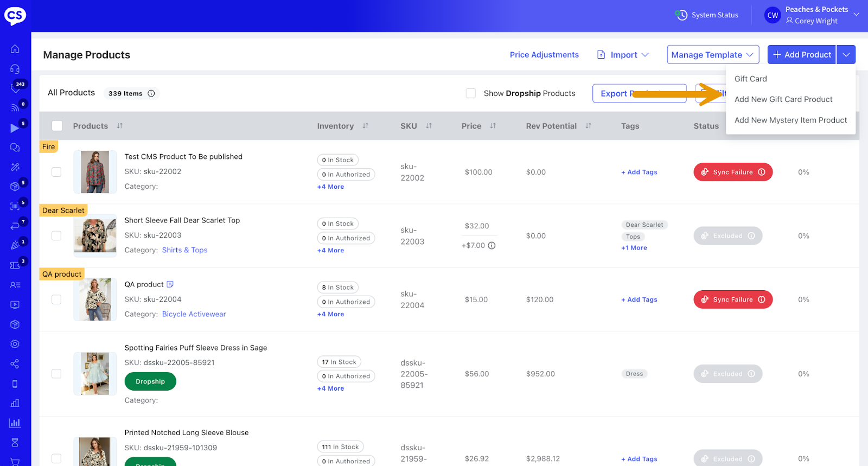Open the share nodes icon in sidebar
The height and width of the screenshot is (466, 868).
click(x=15, y=363)
